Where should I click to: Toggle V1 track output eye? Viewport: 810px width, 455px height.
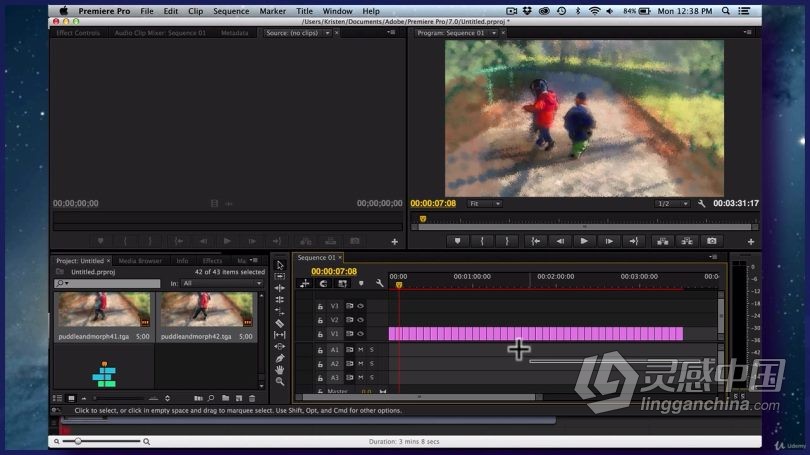coord(361,334)
